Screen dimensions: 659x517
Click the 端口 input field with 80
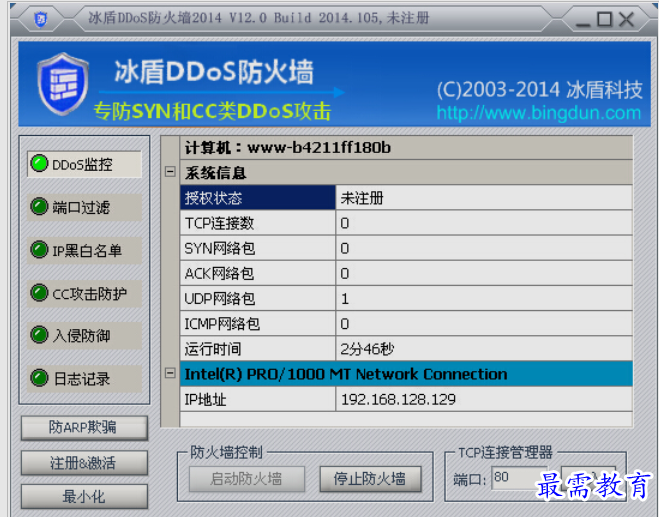click(520, 478)
